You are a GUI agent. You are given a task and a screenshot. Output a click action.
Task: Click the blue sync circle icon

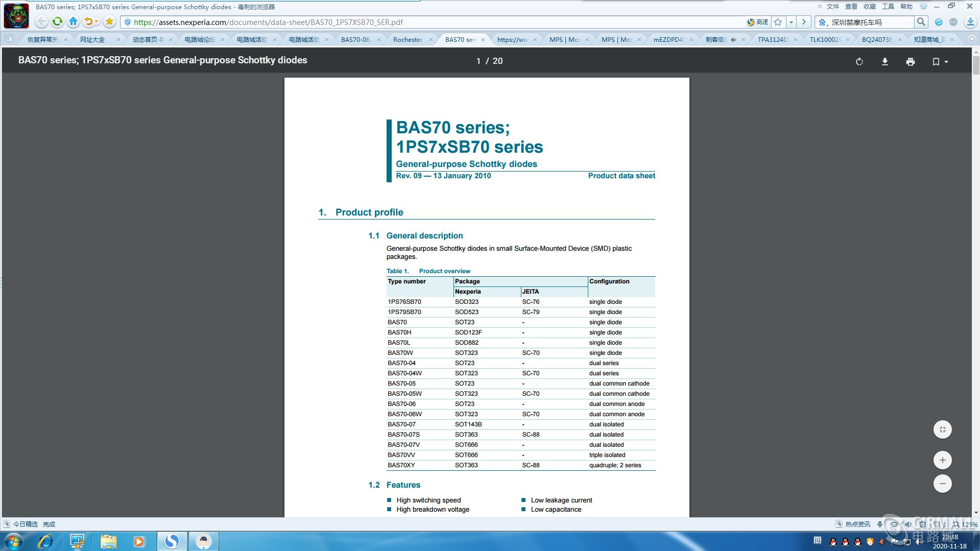(939, 22)
